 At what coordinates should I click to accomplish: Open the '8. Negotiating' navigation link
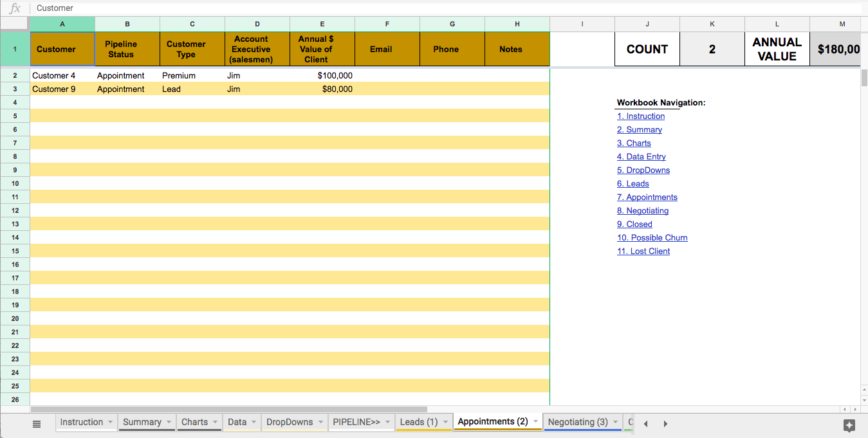[643, 211]
